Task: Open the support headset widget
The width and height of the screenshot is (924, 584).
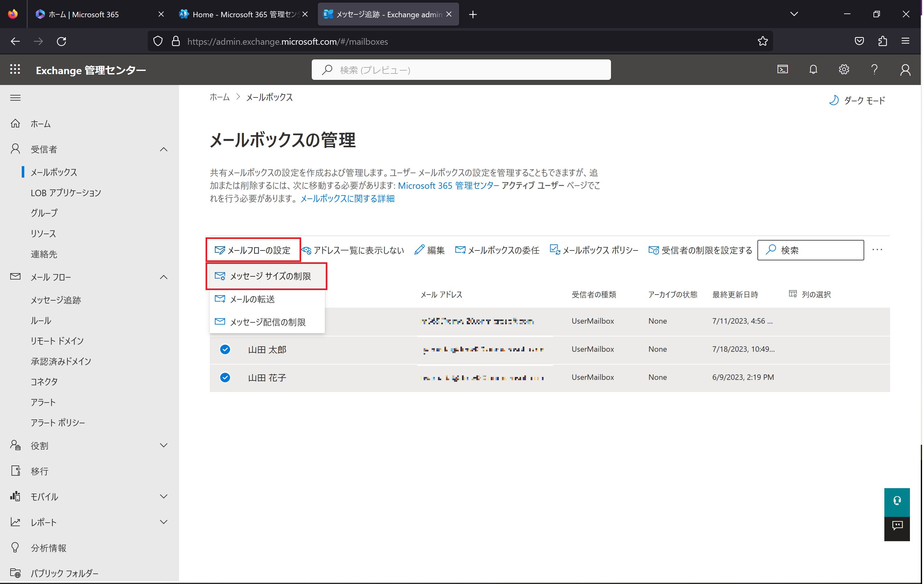Action: pyautogui.click(x=897, y=502)
